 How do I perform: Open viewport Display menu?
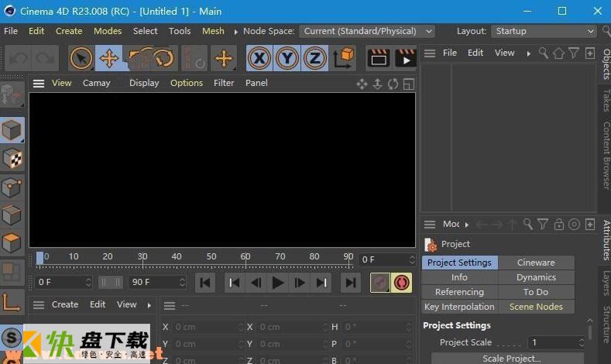click(144, 83)
